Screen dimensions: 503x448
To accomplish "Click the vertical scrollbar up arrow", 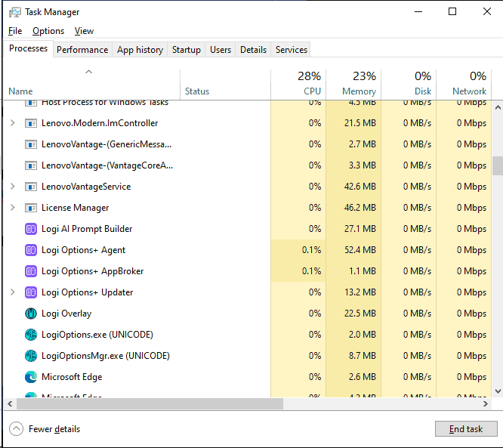I will pos(498,108).
